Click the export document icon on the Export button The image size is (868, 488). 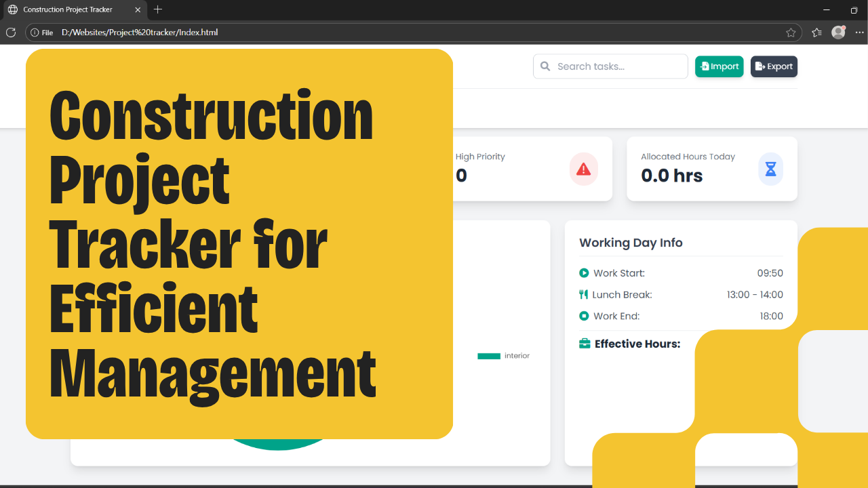tap(760, 66)
